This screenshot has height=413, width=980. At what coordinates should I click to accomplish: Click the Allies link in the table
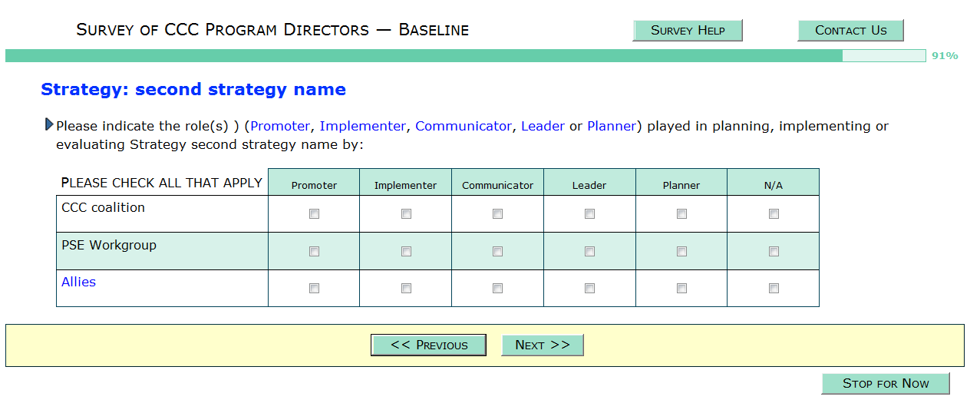[x=78, y=282]
